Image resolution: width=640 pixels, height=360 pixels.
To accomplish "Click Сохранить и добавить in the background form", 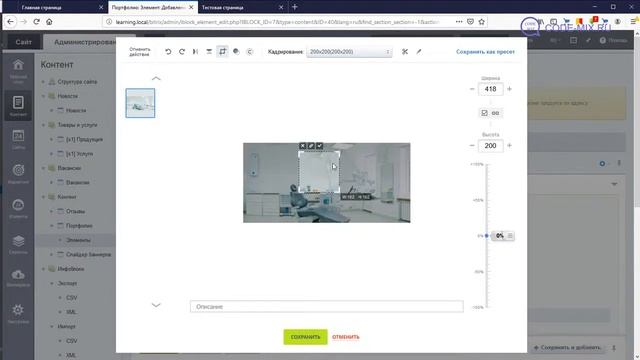I will [x=568, y=347].
